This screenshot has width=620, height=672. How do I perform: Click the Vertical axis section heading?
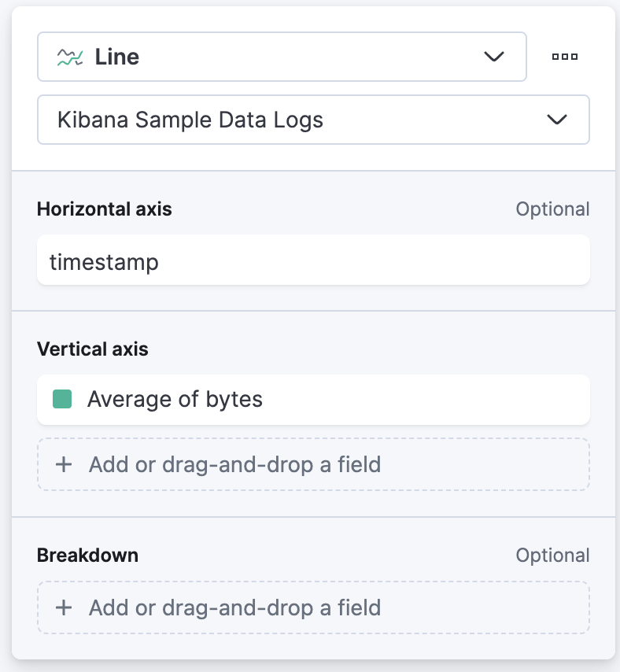point(93,349)
